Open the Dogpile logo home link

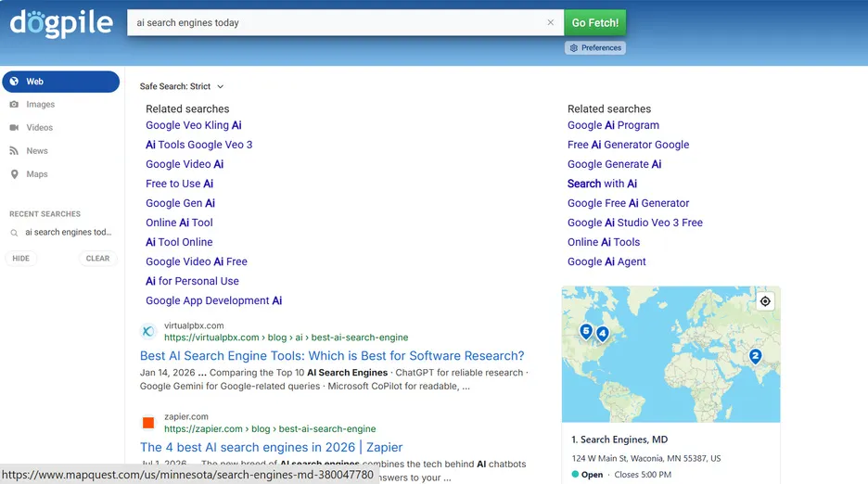pos(61,23)
